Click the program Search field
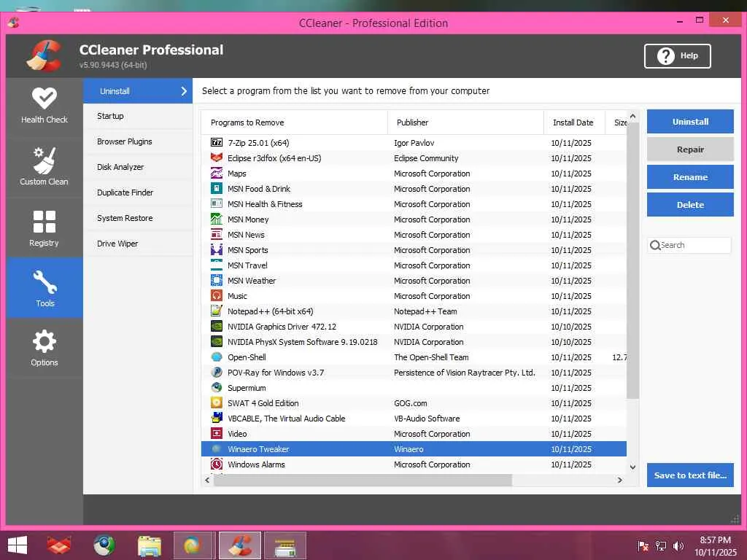747x560 pixels. [x=689, y=245]
